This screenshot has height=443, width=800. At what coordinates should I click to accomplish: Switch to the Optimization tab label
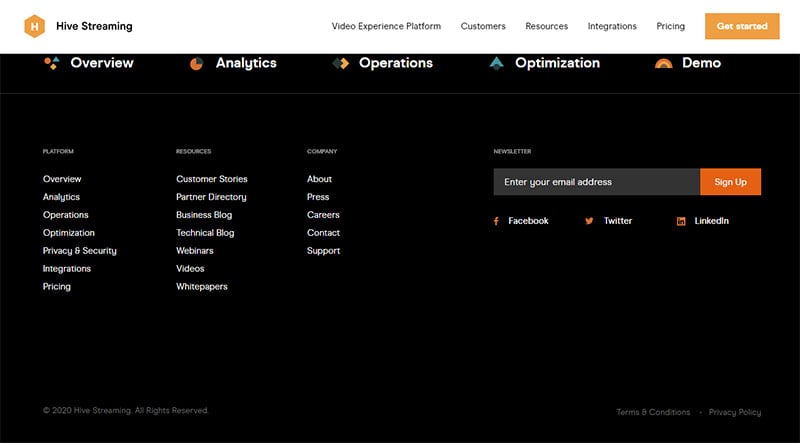coord(557,63)
